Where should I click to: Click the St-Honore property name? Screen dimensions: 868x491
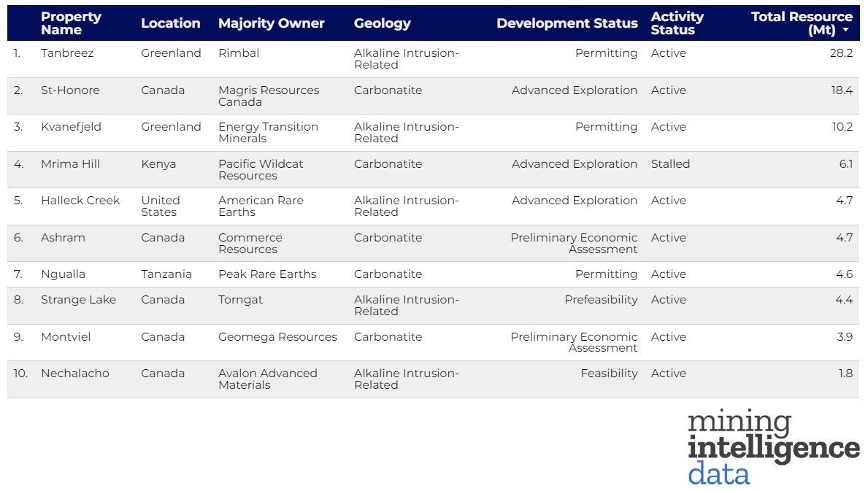pos(70,90)
